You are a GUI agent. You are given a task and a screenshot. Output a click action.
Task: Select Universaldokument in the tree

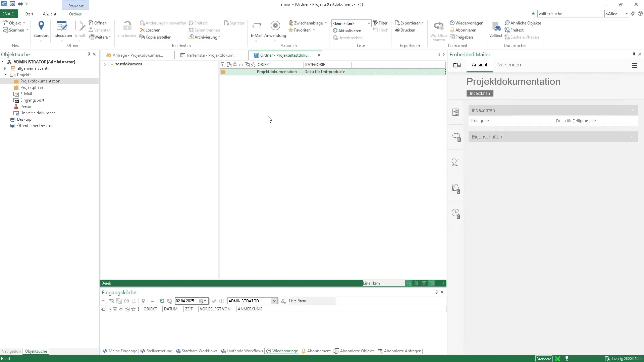click(38, 113)
